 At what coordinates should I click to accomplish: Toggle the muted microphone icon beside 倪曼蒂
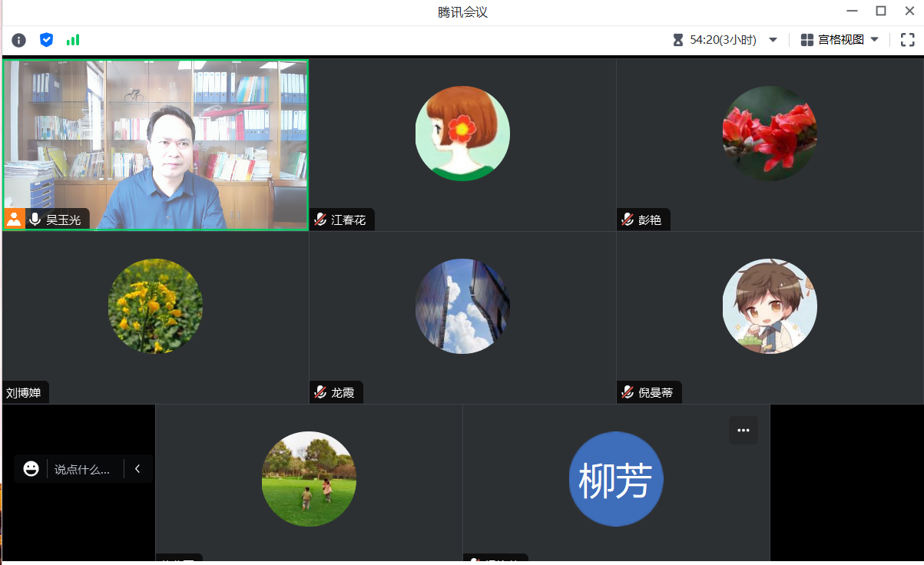tap(628, 392)
